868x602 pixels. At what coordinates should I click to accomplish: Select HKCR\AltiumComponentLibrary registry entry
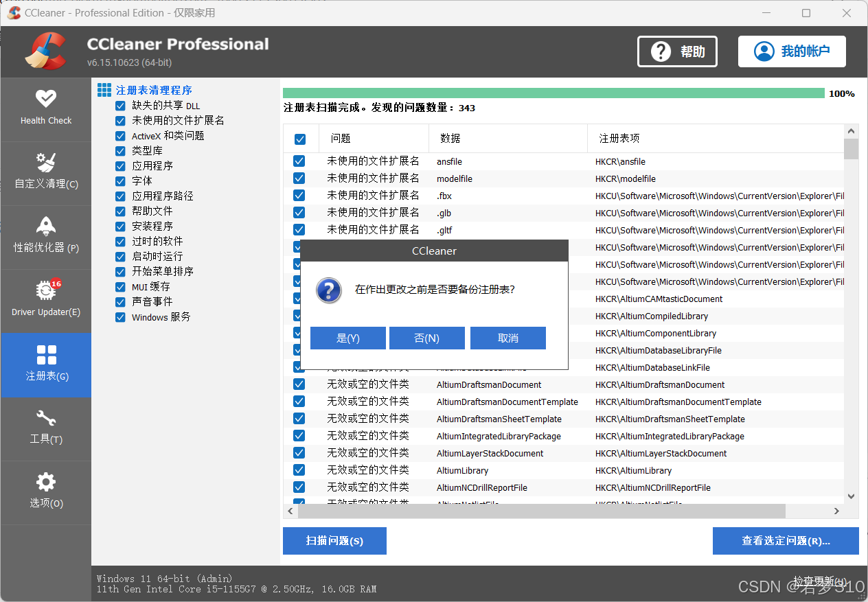[656, 333]
